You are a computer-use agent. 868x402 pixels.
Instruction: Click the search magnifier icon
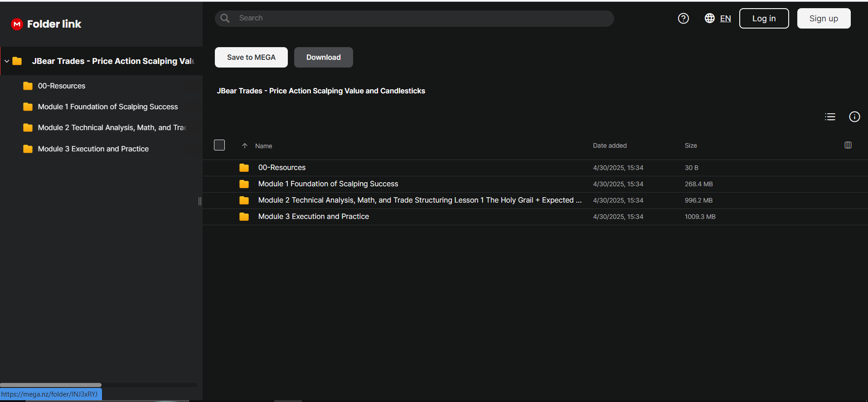tap(225, 18)
